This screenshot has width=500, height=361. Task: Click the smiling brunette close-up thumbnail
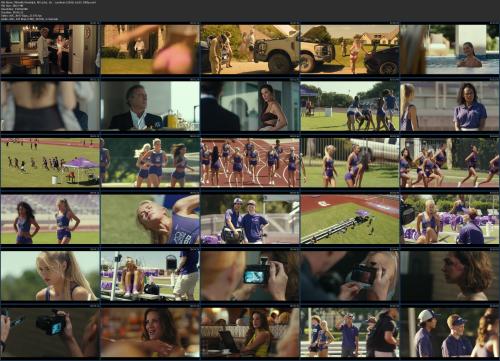coord(150,333)
